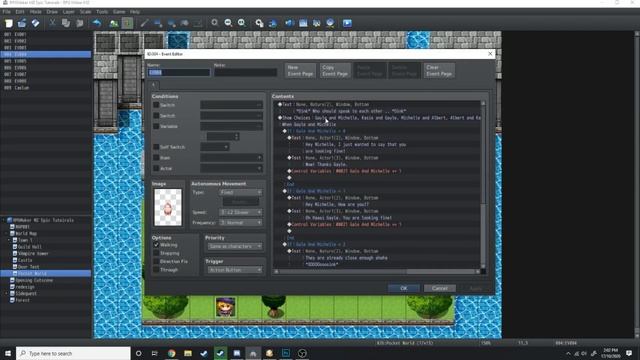Viewport: 640px width, 360px height.
Task: Switch to Map editing mode icon
Action: pyautogui.click(x=114, y=23)
